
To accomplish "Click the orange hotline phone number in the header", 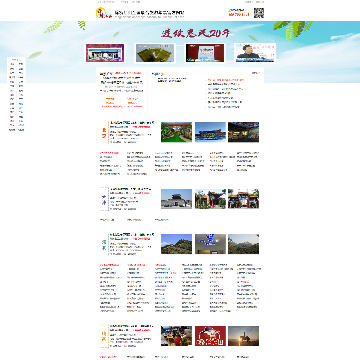I will [239, 15].
